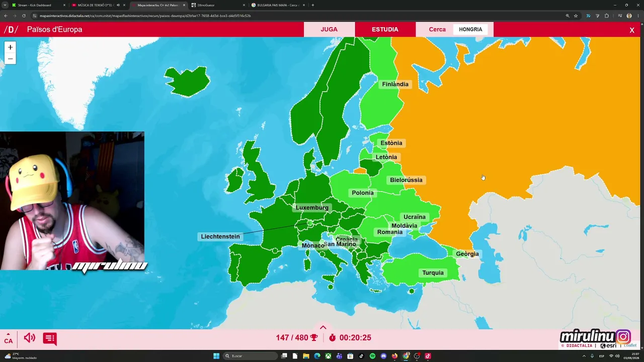Open the Windows Start menu
This screenshot has width=644, height=362.
click(x=216, y=356)
